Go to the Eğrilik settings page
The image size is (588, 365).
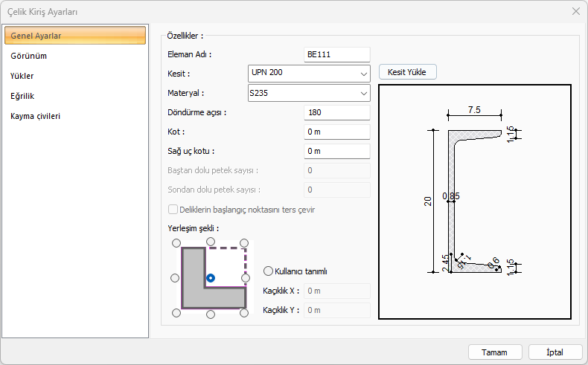[x=22, y=96]
